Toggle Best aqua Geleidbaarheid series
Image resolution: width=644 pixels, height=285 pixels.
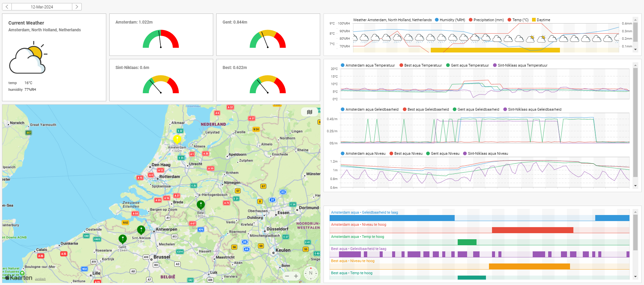(x=426, y=109)
